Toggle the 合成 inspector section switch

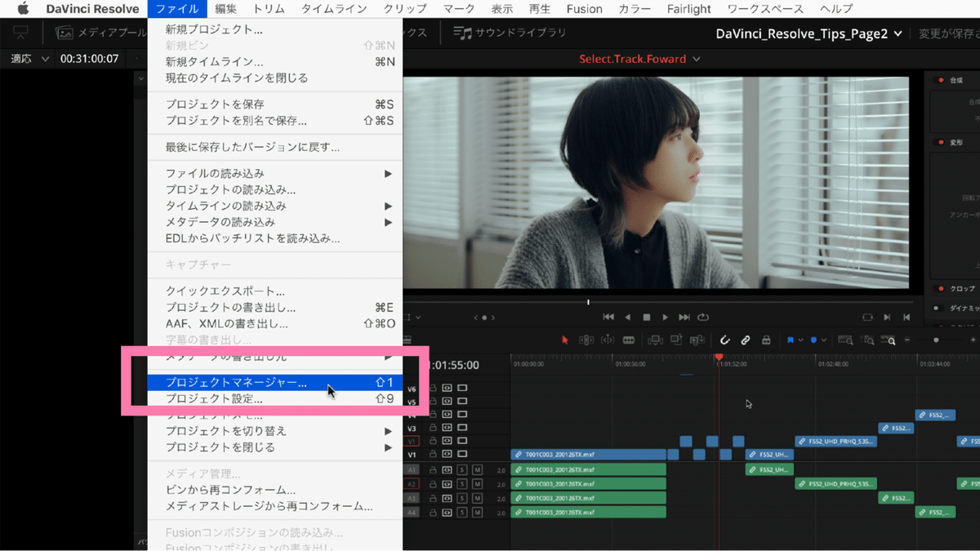point(939,80)
